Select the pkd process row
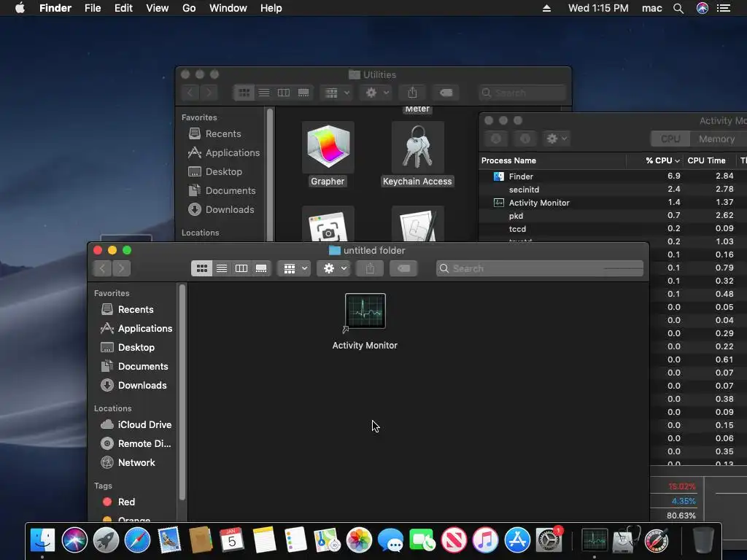This screenshot has width=747, height=560. point(613,216)
